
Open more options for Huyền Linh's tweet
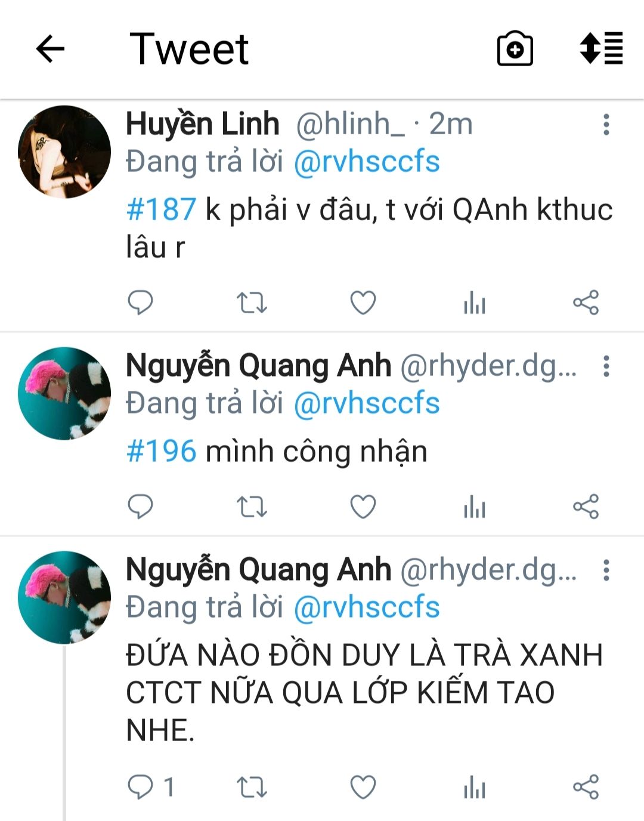coord(606,125)
